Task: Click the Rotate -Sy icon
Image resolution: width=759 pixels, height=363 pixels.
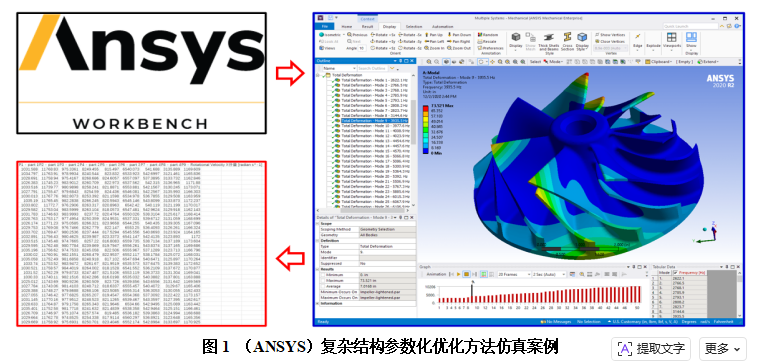Action: [x=400, y=42]
